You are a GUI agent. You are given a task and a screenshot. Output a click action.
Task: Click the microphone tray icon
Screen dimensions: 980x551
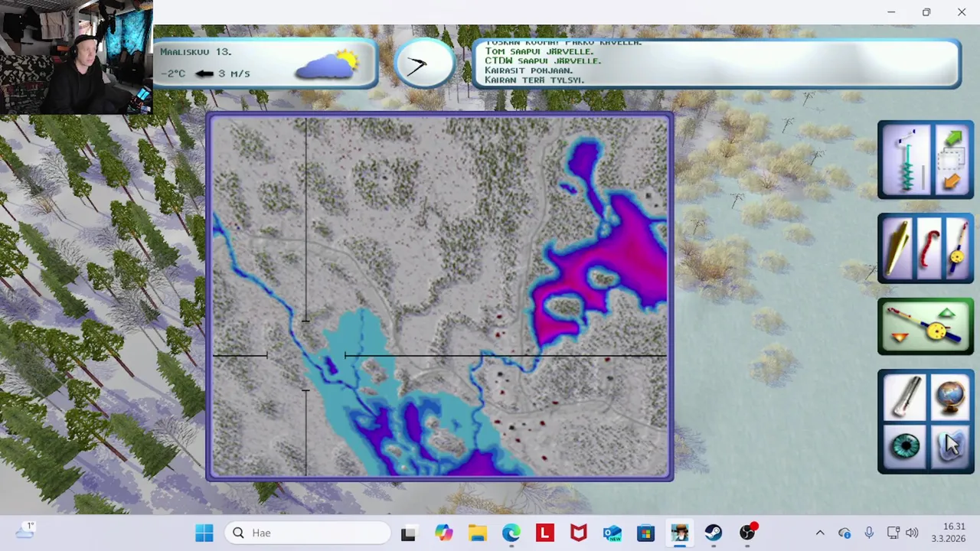point(869,533)
